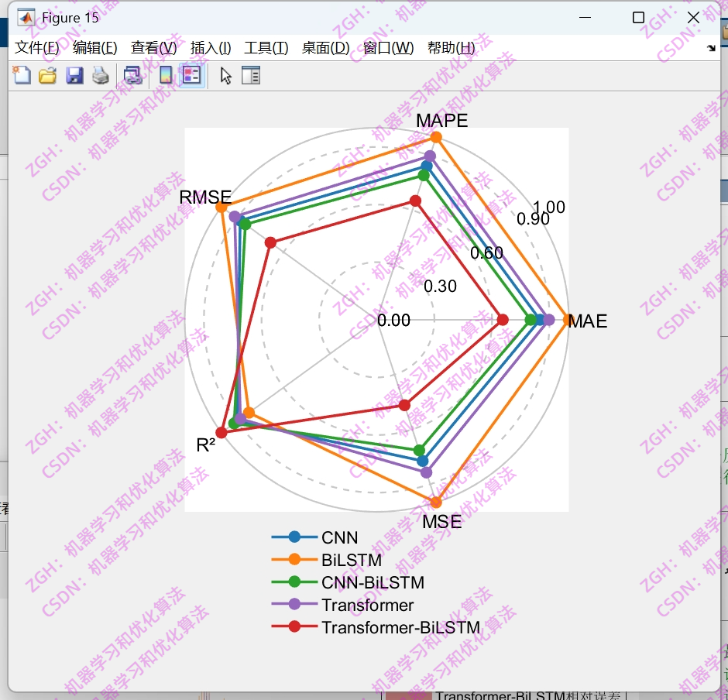Print Figure 15 using the printer icon
The height and width of the screenshot is (700, 728).
pyautogui.click(x=101, y=75)
